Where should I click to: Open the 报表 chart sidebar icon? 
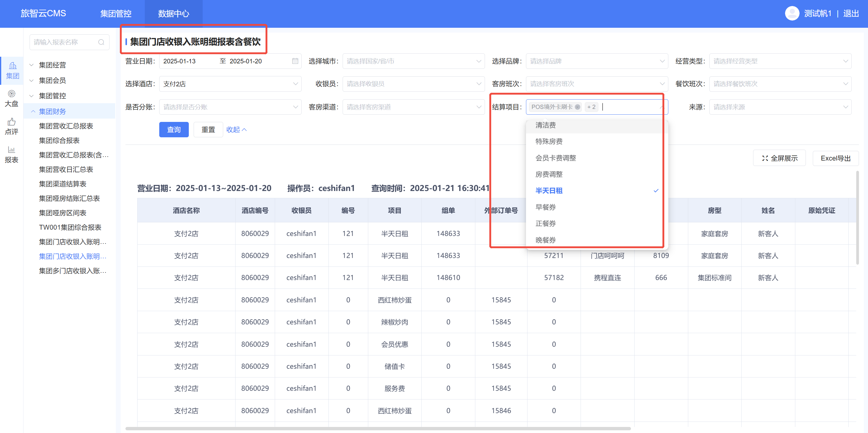pos(11,154)
